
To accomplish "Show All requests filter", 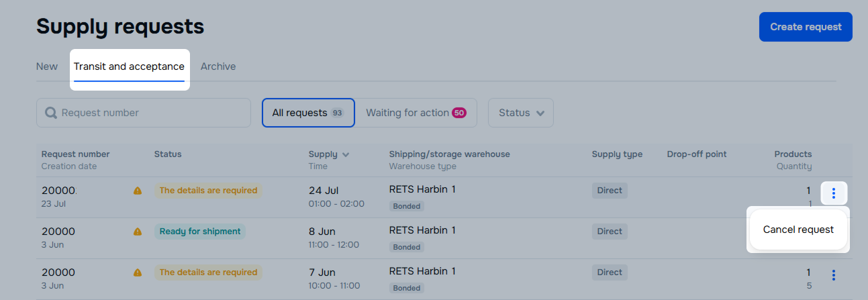I will [307, 113].
